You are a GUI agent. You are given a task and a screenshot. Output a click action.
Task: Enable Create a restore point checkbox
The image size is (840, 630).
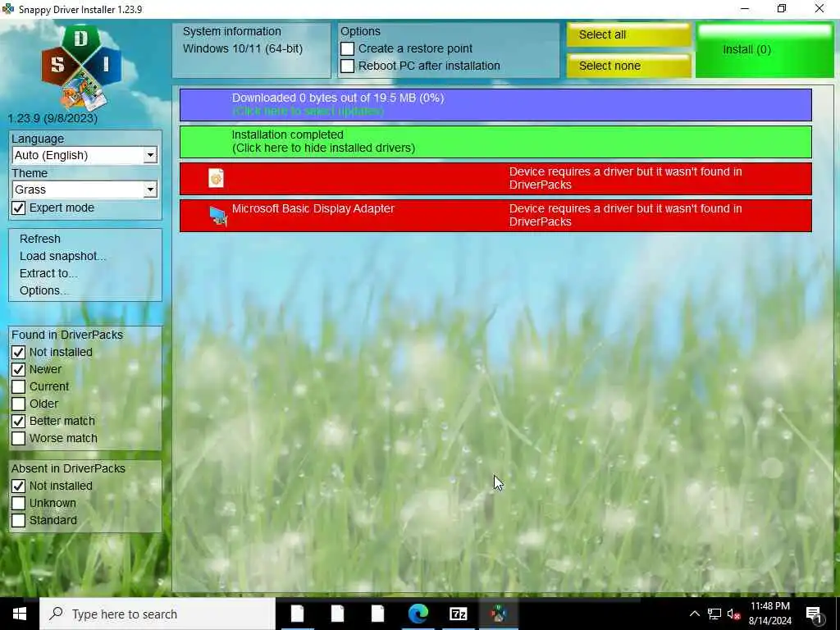click(x=347, y=48)
